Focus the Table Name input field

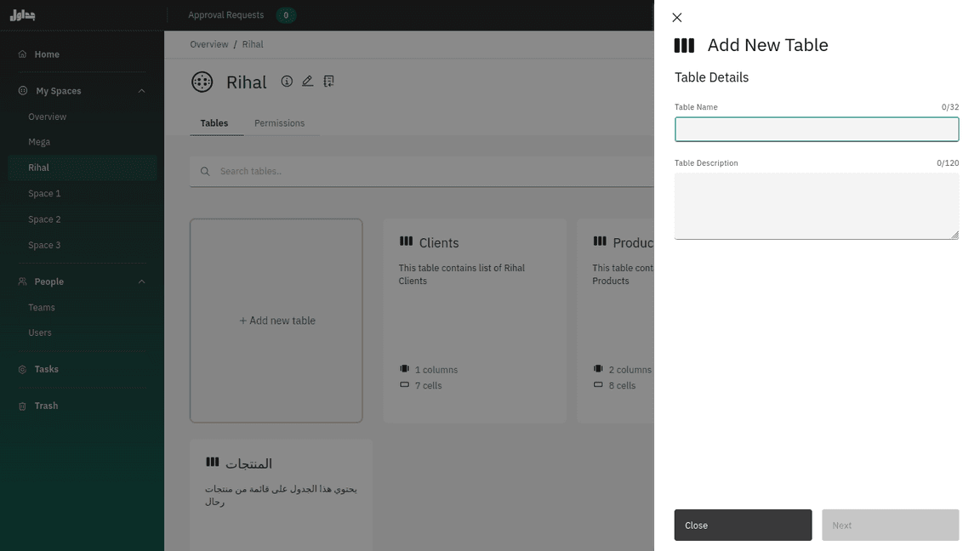pos(817,129)
